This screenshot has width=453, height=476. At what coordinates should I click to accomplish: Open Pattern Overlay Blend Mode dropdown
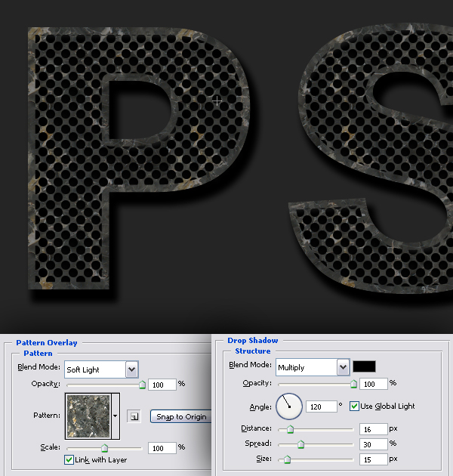(x=131, y=369)
